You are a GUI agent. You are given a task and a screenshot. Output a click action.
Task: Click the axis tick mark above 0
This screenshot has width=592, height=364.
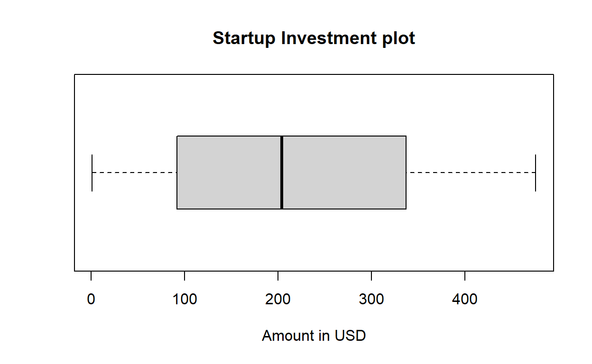click(91, 275)
